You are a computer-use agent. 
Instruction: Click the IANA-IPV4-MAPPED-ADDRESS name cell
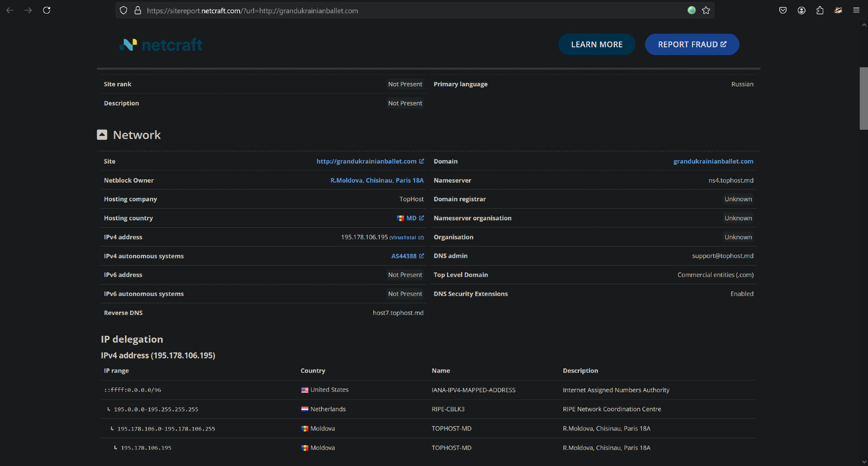point(473,390)
